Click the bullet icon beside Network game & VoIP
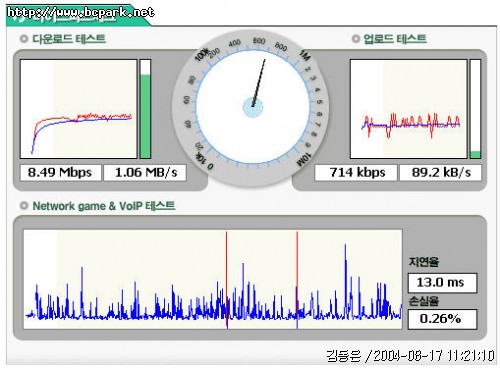 pyautogui.click(x=24, y=206)
